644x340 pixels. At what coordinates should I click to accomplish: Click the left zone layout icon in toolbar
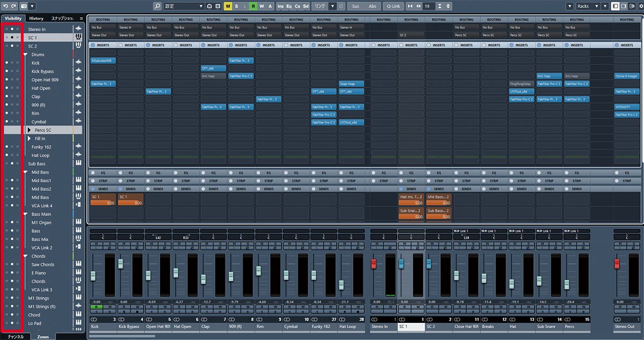615,6
